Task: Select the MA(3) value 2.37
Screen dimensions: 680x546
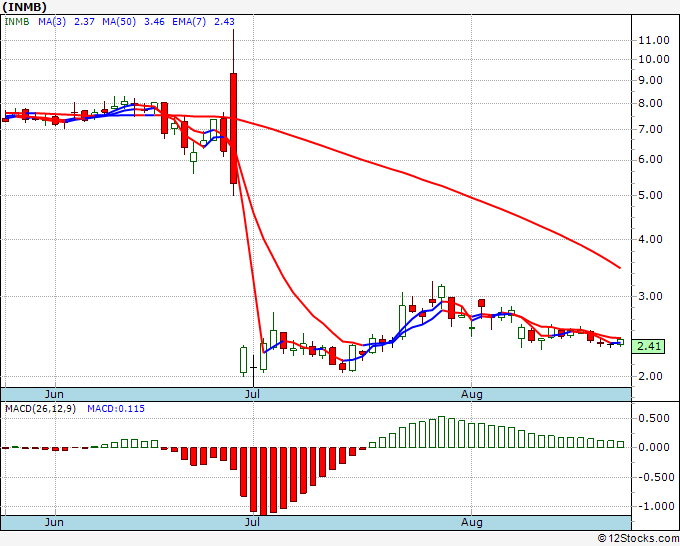Action: coord(84,21)
